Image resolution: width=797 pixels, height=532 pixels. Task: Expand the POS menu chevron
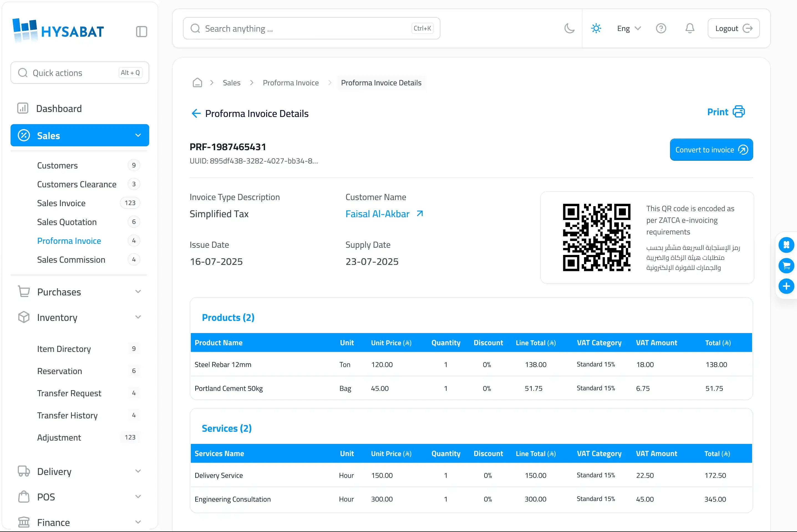tap(138, 496)
